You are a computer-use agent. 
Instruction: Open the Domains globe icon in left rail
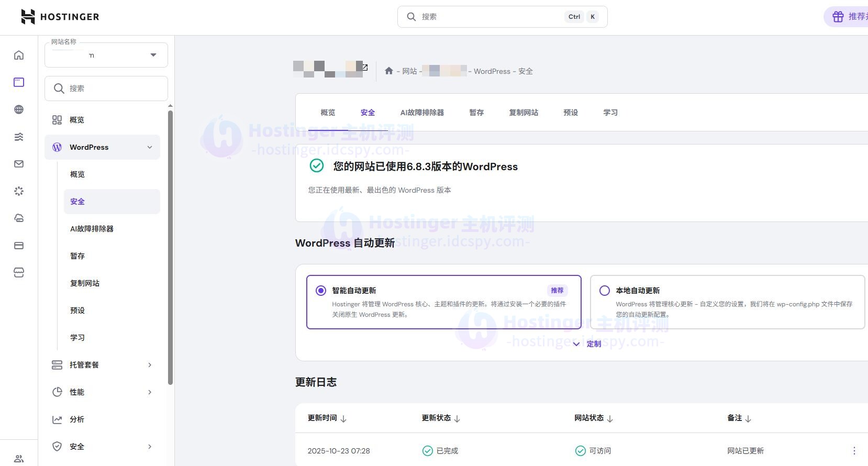click(x=19, y=109)
